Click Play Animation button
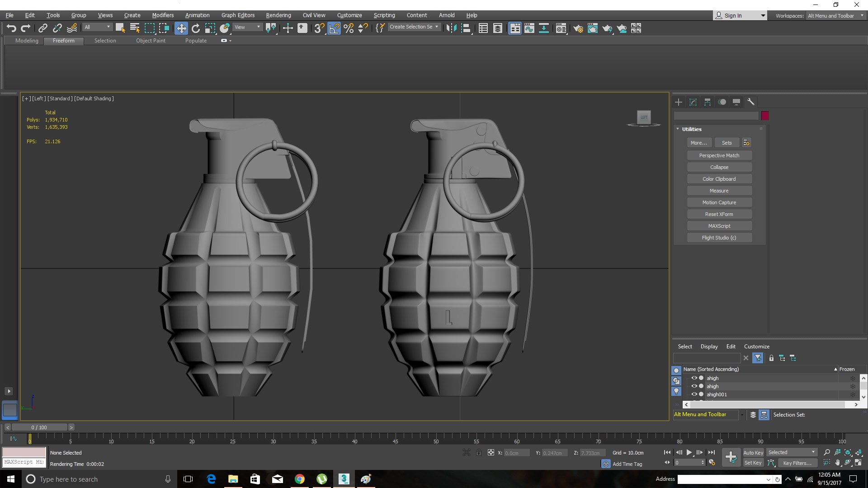Screen dimensions: 868x488 (x=689, y=452)
